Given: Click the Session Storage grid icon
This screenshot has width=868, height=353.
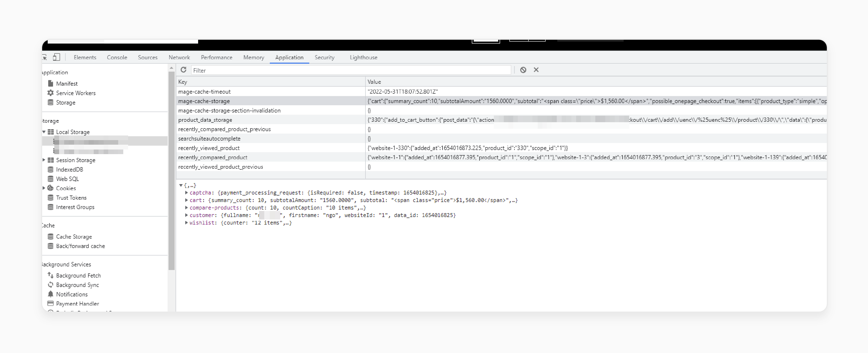Looking at the screenshot, I should click(x=51, y=160).
